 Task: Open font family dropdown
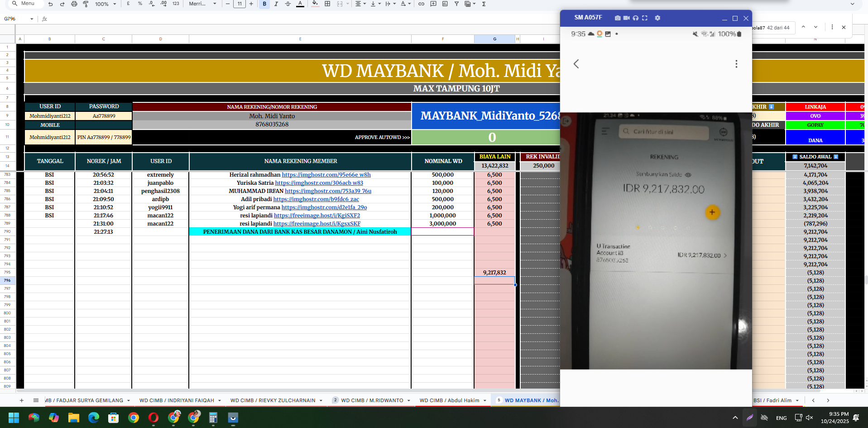(202, 4)
